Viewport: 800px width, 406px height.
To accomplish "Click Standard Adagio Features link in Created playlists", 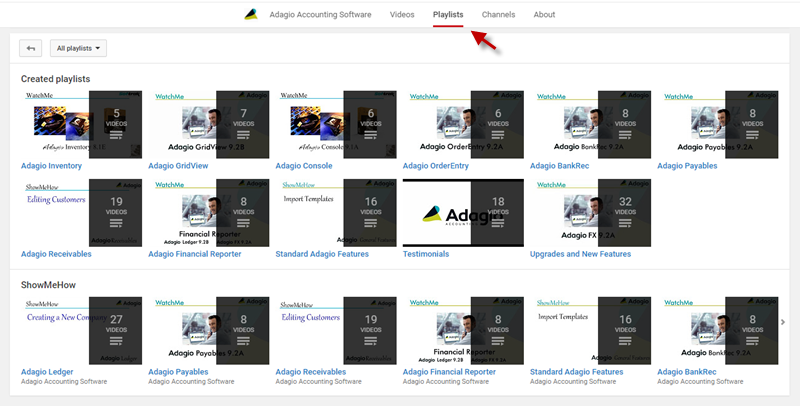I will coord(322,254).
